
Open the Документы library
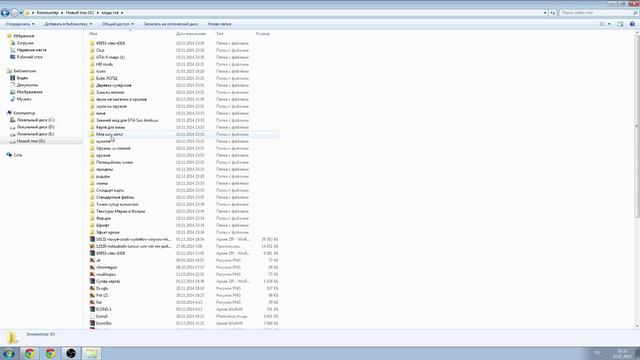tap(27, 85)
